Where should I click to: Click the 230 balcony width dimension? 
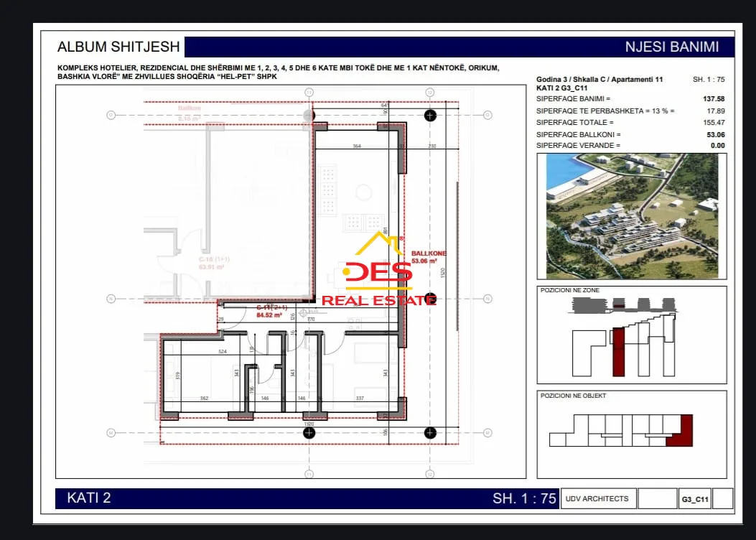click(432, 146)
